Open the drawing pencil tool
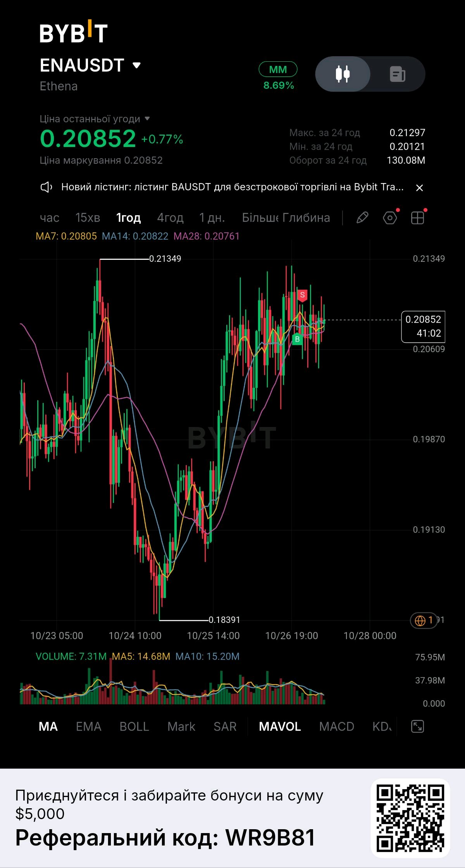This screenshot has height=868, width=465. [x=362, y=218]
